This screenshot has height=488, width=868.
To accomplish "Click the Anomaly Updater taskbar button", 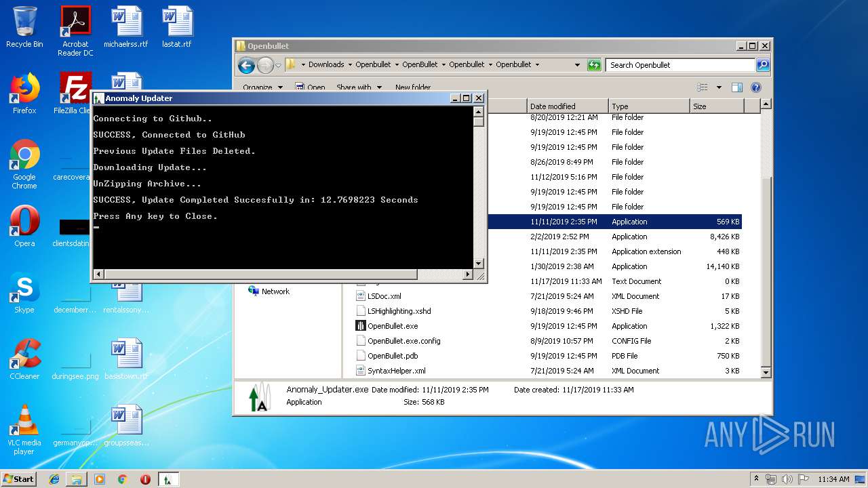I will (167, 479).
